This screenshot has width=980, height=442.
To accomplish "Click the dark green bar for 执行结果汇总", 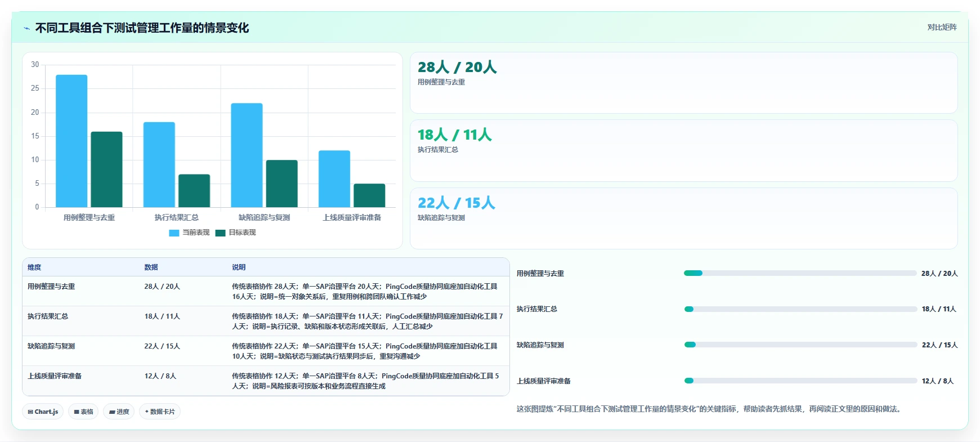I will [x=194, y=191].
